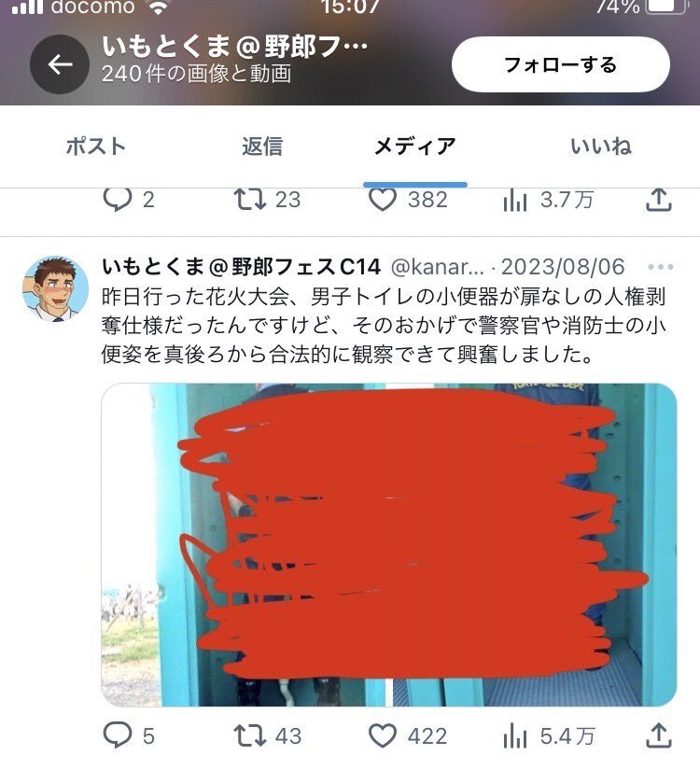
Task: View analytics showing 5.4万 views
Action: (x=549, y=735)
